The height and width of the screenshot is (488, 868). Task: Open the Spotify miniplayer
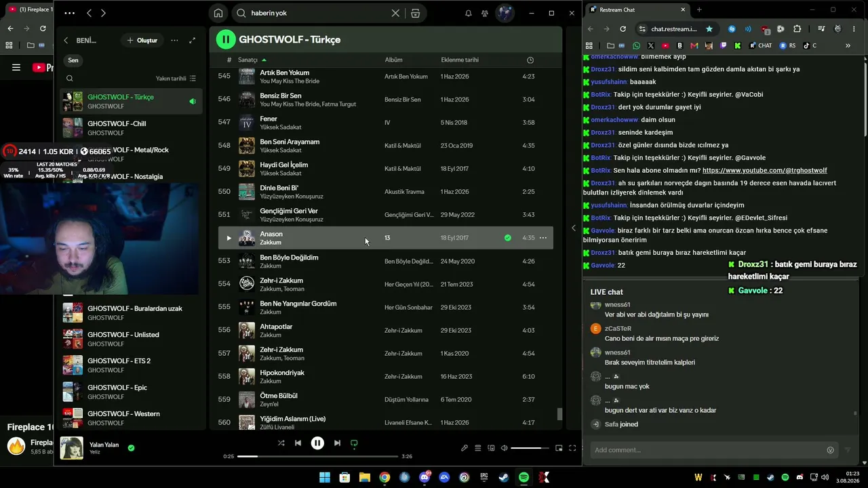tap(559, 448)
